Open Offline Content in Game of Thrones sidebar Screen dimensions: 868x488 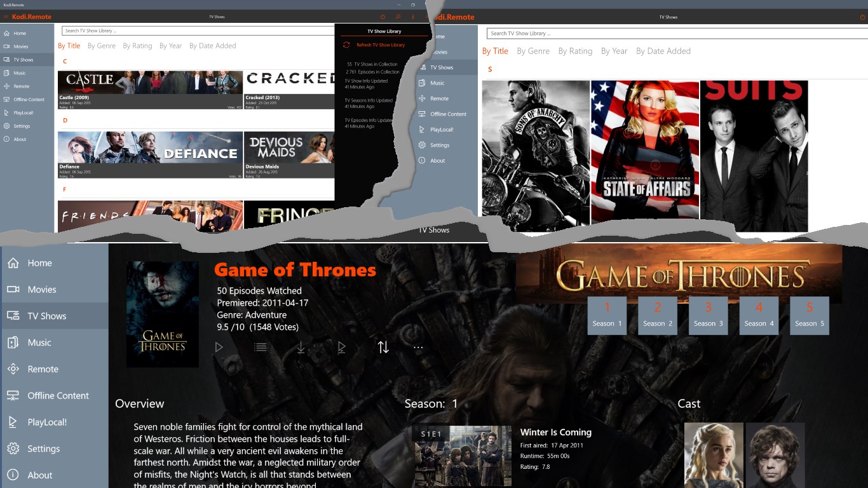click(x=54, y=395)
